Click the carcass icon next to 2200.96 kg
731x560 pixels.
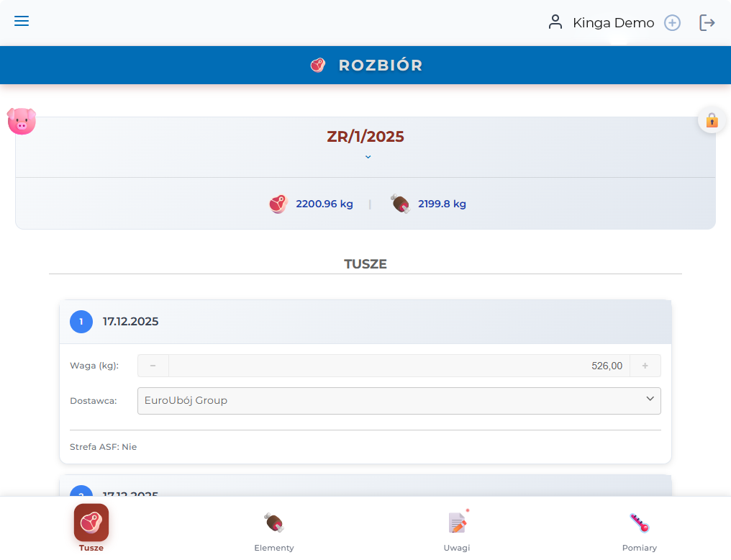pyautogui.click(x=278, y=204)
